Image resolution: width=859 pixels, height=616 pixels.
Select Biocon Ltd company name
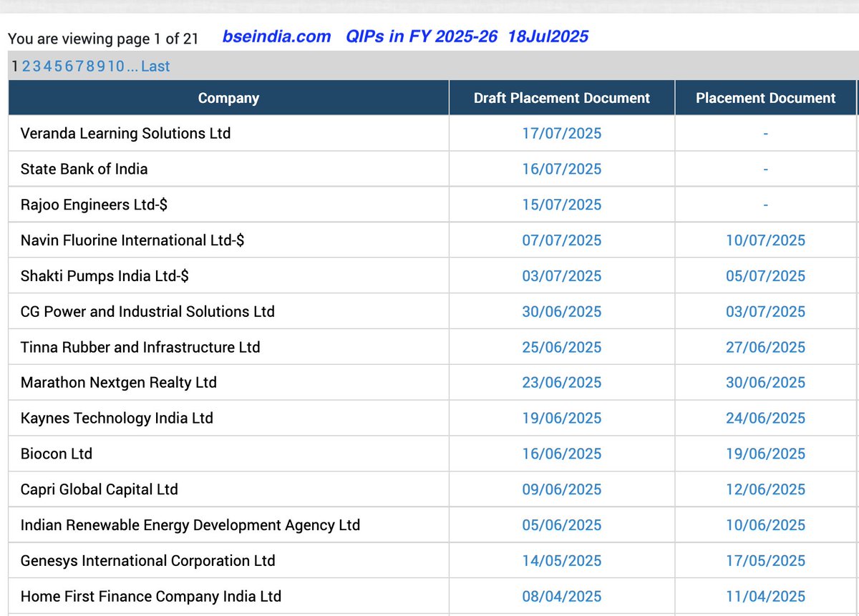pyautogui.click(x=57, y=454)
